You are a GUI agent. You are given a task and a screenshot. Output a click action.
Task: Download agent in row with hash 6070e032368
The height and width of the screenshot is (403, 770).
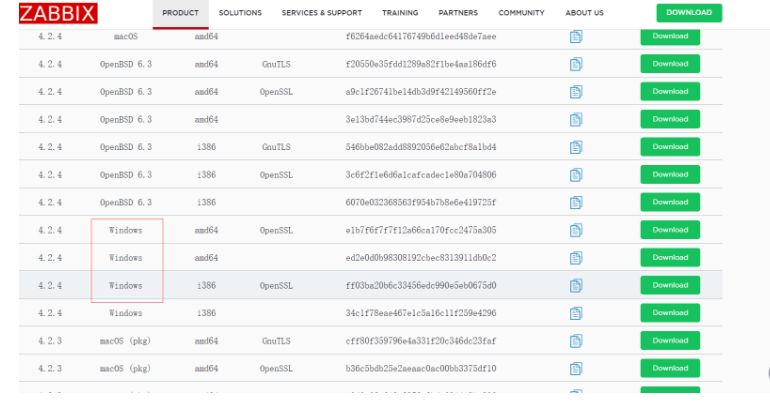pyautogui.click(x=670, y=202)
